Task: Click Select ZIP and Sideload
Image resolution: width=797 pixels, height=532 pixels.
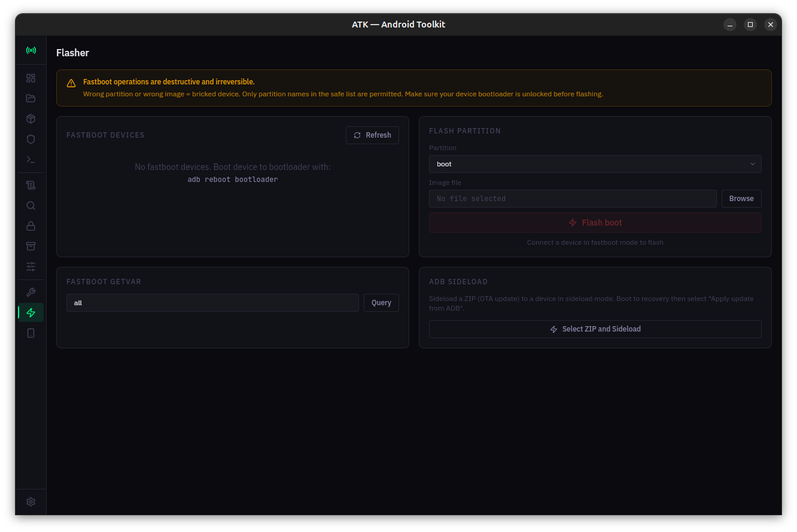Action: pyautogui.click(x=595, y=329)
